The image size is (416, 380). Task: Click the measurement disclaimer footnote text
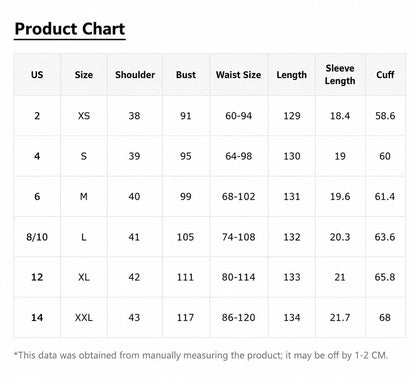201,355
